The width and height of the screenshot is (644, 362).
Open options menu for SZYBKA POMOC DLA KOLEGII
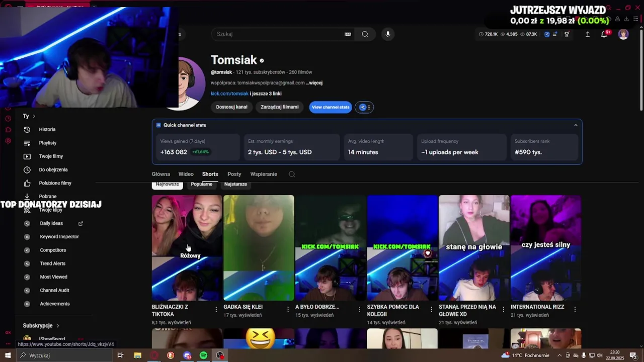[x=431, y=309]
